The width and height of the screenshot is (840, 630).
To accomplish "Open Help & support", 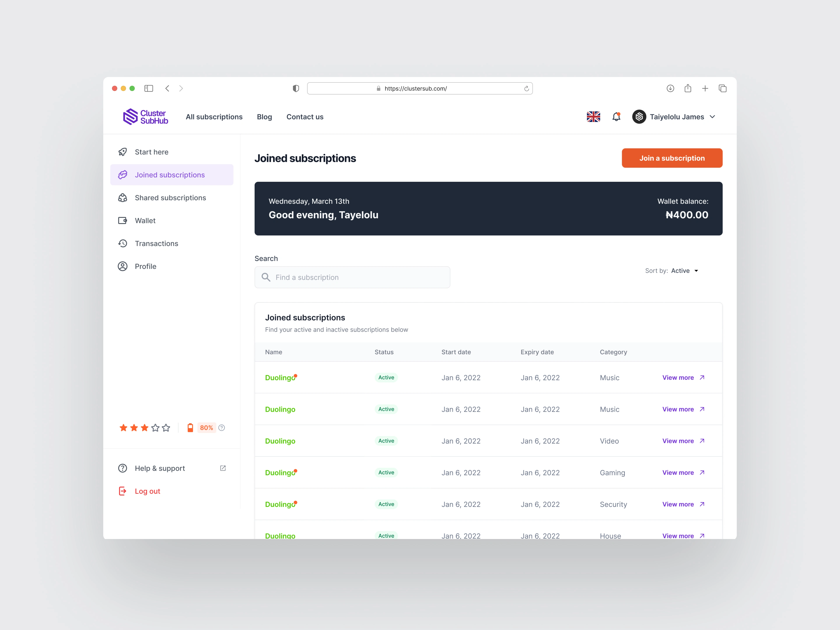I will point(160,468).
